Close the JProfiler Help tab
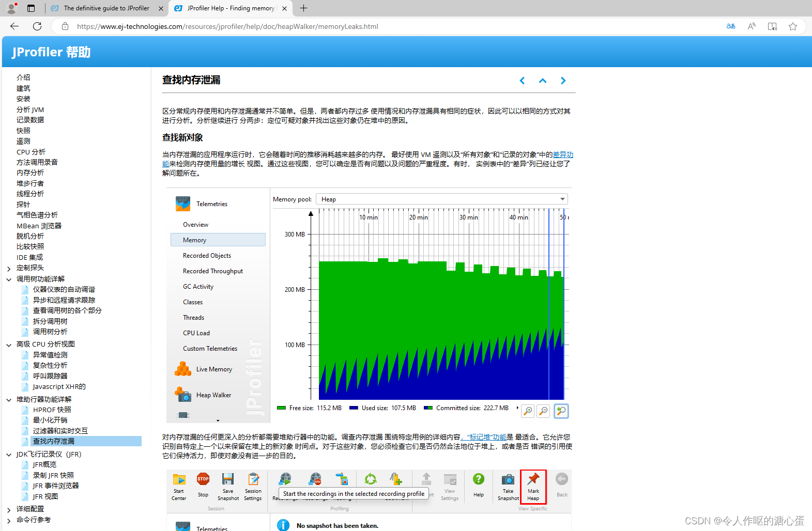 pyautogui.click(x=285, y=8)
